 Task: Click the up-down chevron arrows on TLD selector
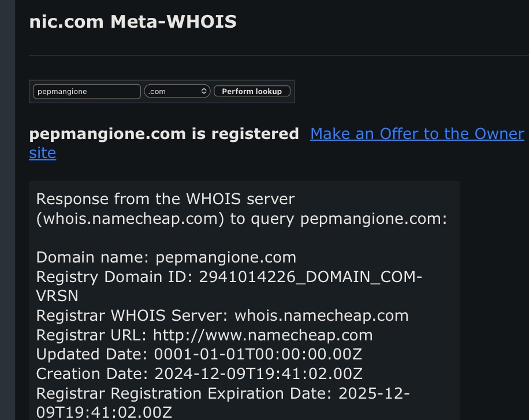tap(204, 91)
